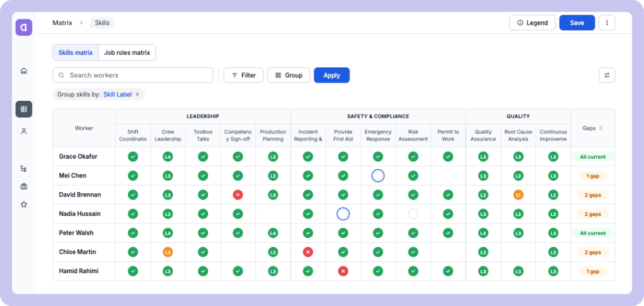Click Grace Okafor's L3 Continuous Improvement badge
Viewport: 644px width, 306px height.
553,157
